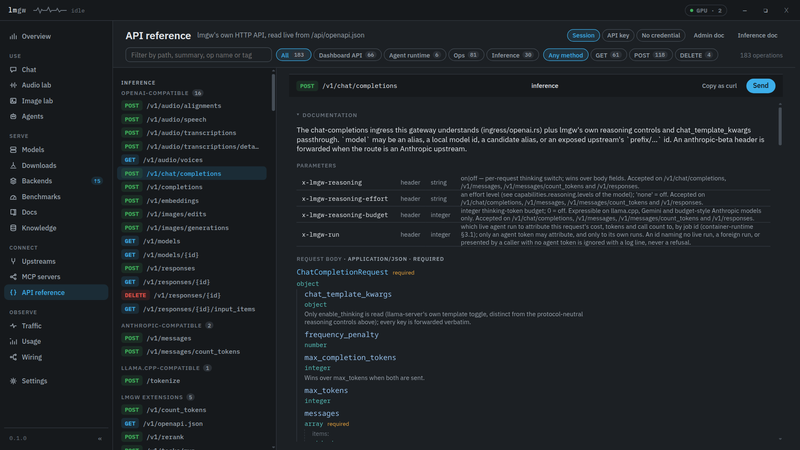This screenshot has width=800, height=450.
Task: Collapse the Documentation section
Action: point(327,115)
